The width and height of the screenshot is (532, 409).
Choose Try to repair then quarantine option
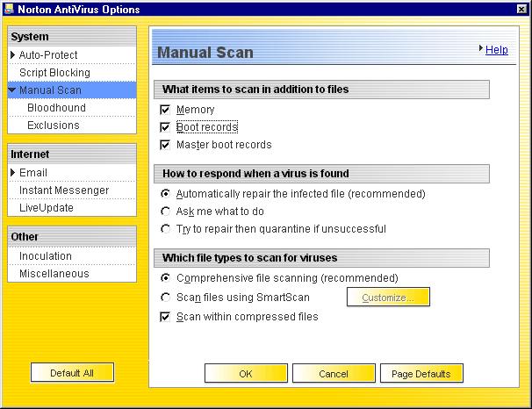coord(165,229)
